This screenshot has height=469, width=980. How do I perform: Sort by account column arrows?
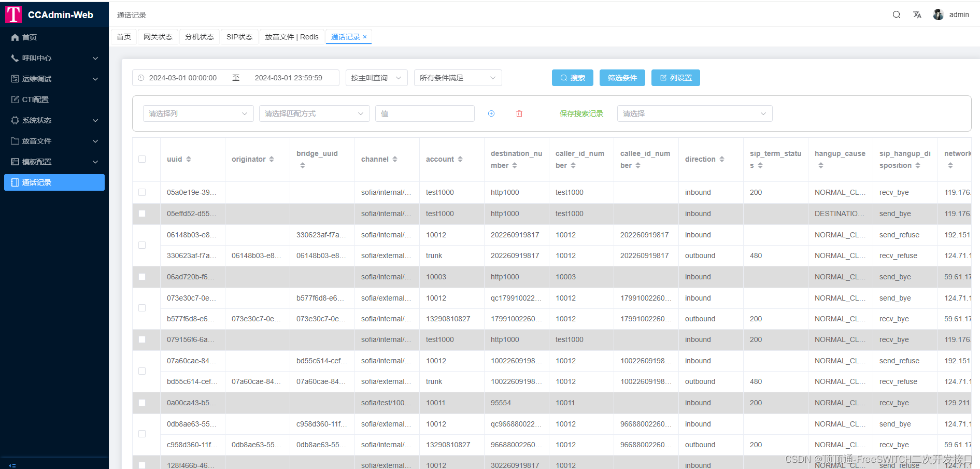coord(460,159)
